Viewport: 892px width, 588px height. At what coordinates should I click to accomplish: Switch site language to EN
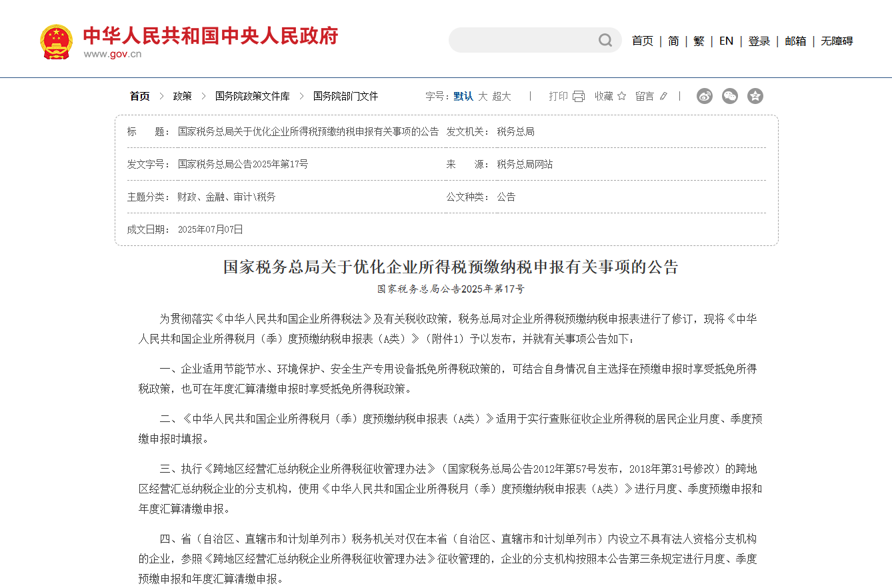click(x=726, y=41)
